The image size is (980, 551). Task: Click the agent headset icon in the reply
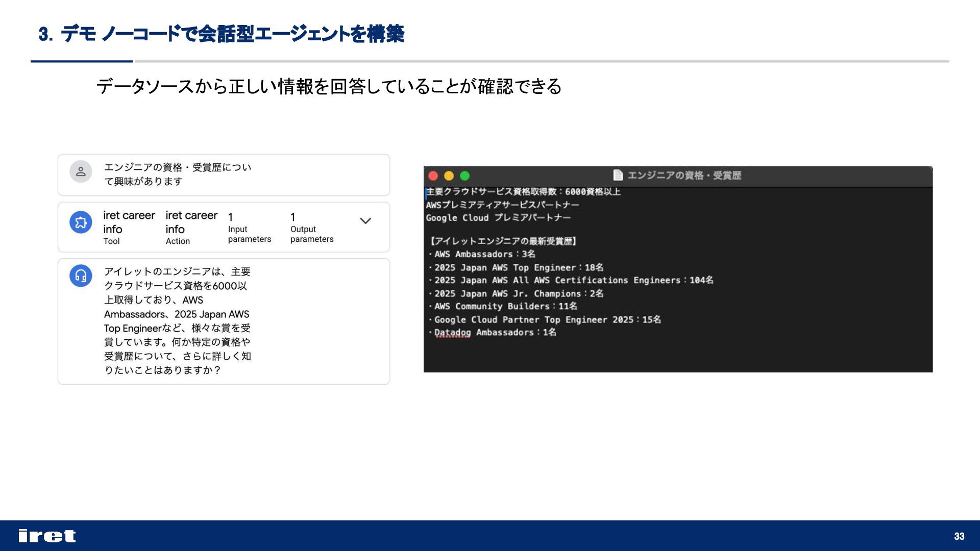pyautogui.click(x=81, y=276)
